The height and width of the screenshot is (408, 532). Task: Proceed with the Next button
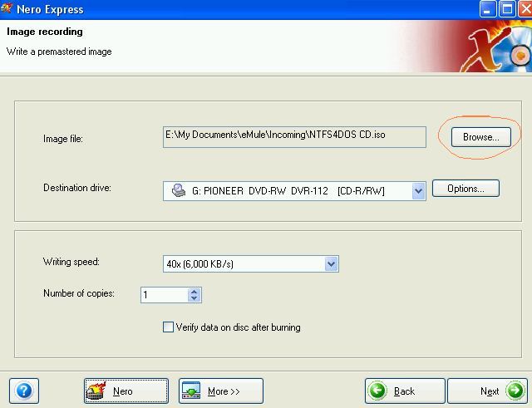click(488, 391)
